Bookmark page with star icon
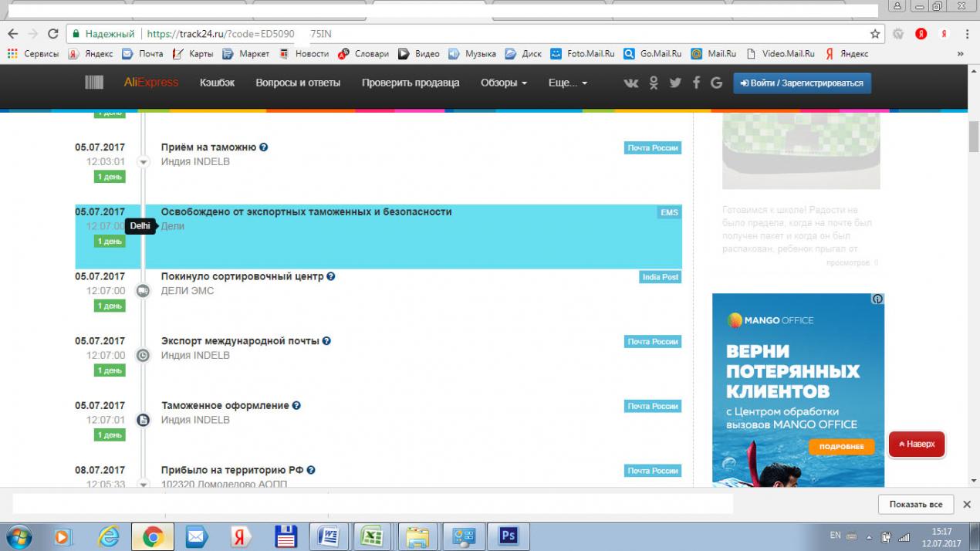Viewport: 980px width, 551px height. click(x=875, y=34)
